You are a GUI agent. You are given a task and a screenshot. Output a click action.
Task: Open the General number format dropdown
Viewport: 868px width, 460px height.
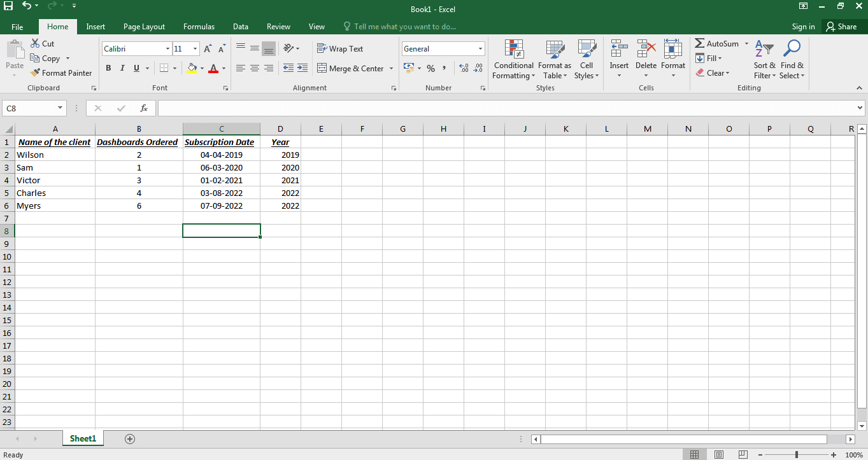pos(480,49)
